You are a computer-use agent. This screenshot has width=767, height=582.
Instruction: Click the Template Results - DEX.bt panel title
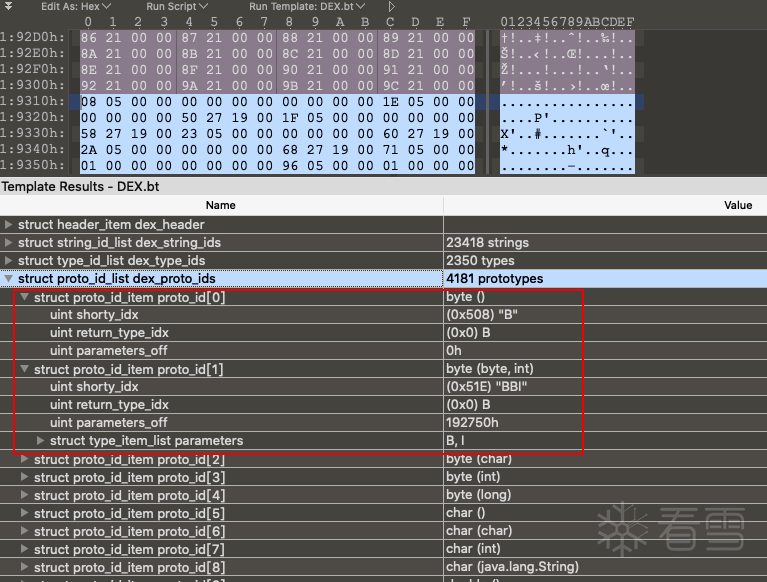click(x=80, y=187)
